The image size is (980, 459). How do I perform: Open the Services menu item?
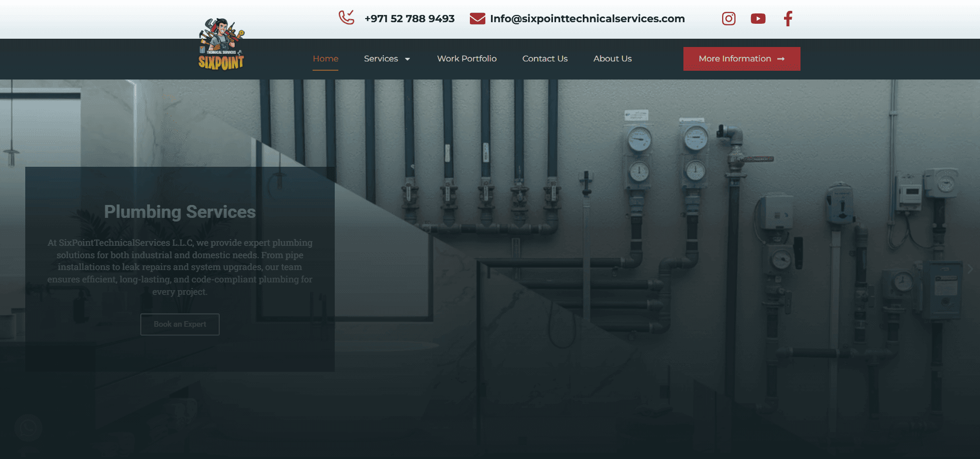[x=381, y=59]
